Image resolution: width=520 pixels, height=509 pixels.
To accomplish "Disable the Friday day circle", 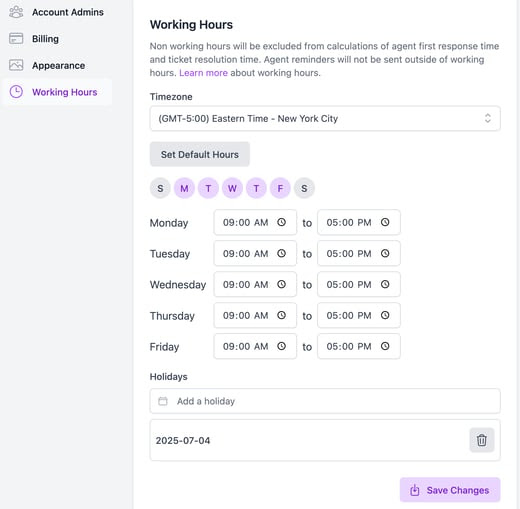I will tap(280, 188).
